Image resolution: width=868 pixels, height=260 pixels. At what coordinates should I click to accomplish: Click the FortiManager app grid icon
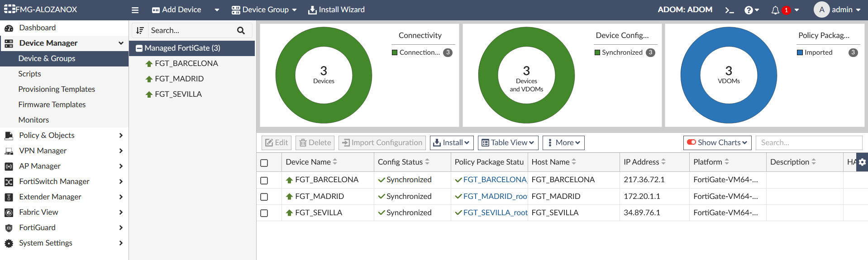point(10,9)
